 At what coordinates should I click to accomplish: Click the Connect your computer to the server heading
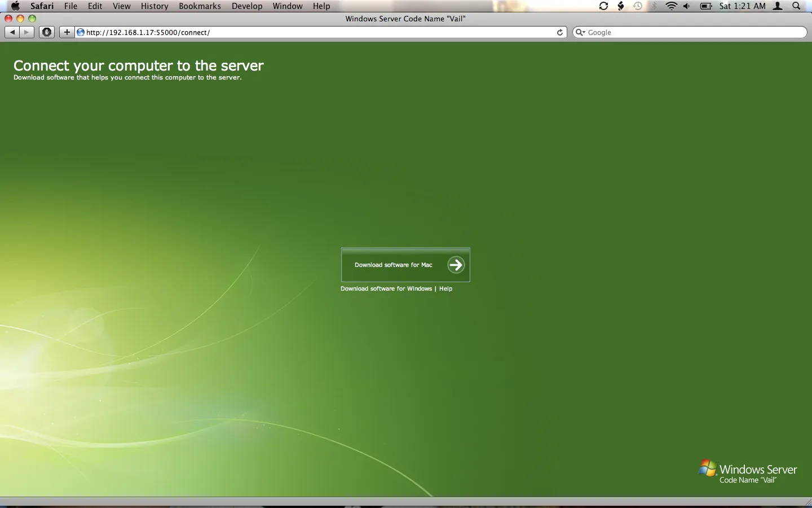pyautogui.click(x=139, y=65)
